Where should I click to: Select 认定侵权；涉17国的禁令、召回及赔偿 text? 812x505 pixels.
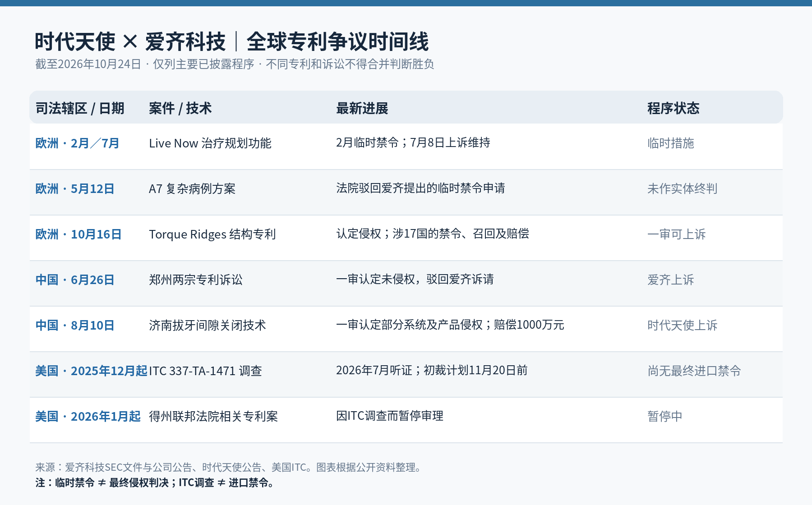pos(433,234)
